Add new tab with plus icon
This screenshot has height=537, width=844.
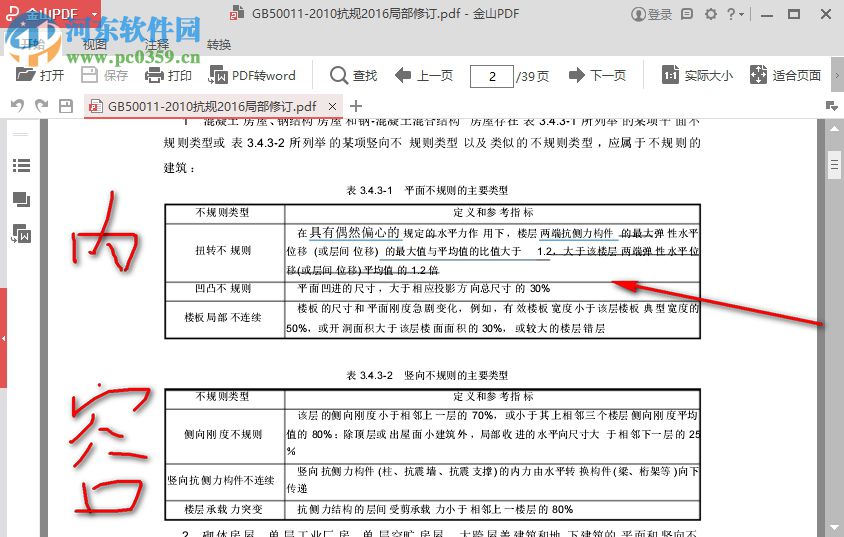355,106
